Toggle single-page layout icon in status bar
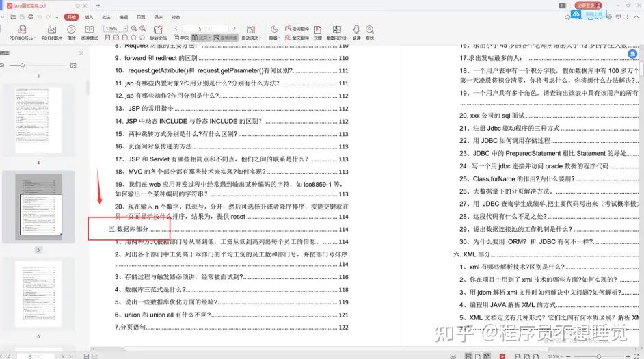 click(x=477, y=356)
